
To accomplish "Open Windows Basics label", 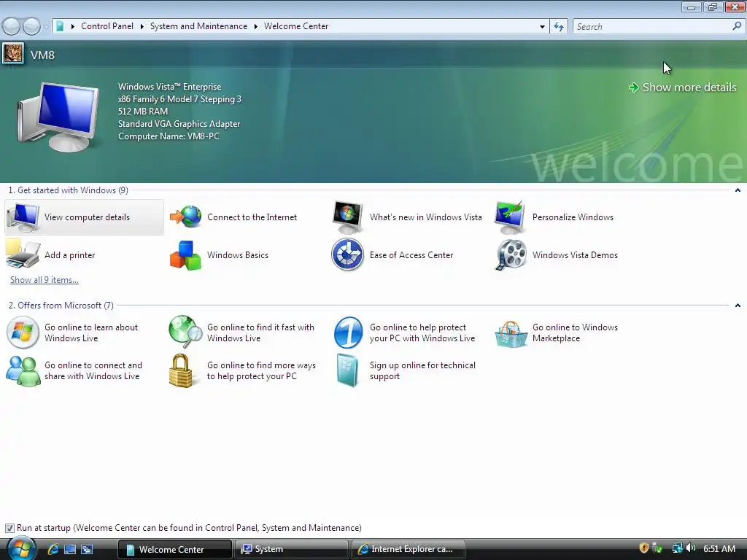I will tap(238, 255).
